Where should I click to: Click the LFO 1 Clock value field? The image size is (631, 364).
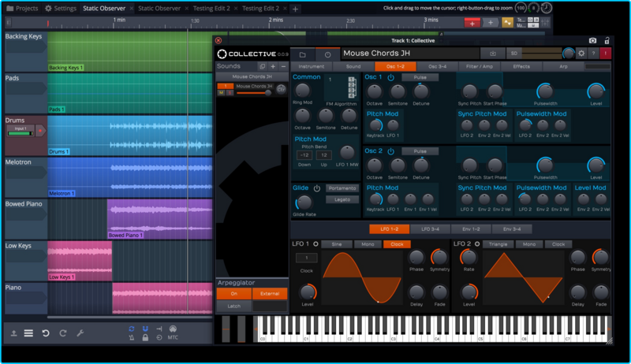[x=306, y=258]
